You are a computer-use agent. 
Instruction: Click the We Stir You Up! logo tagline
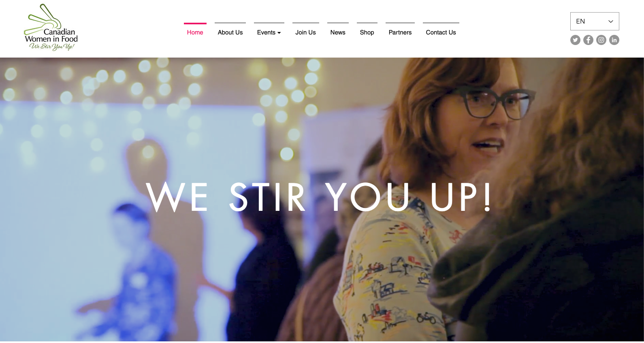coord(52,47)
